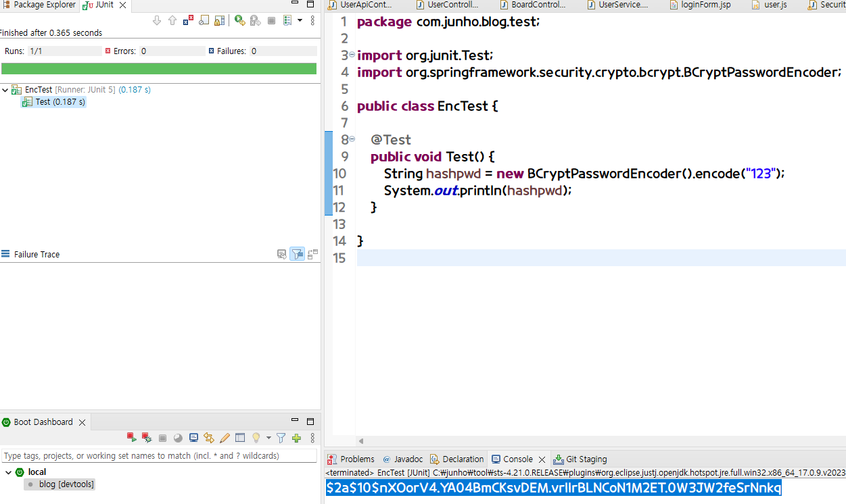Collapse the EncTest tree node
Image resolution: width=846 pixels, height=504 pixels.
click(5, 90)
